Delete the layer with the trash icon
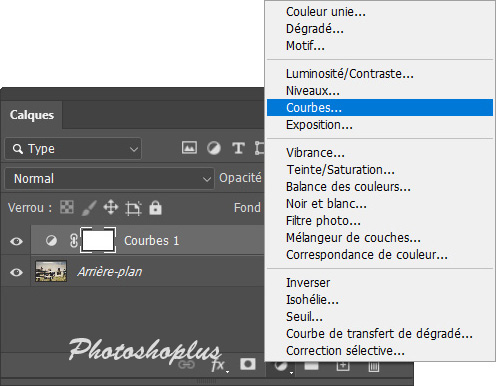 click(x=374, y=367)
